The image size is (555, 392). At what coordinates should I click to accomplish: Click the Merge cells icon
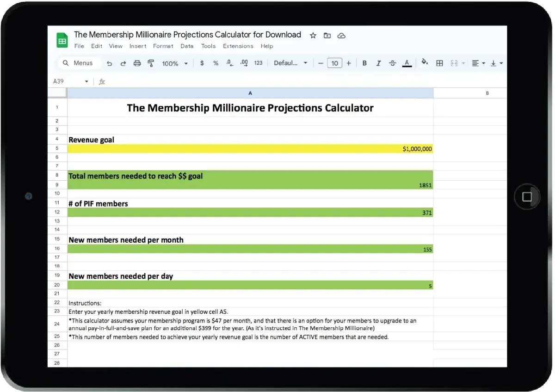pos(454,63)
